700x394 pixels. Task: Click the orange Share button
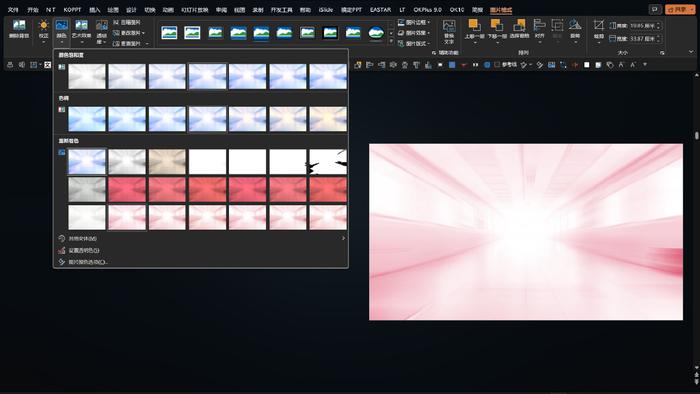pyautogui.click(x=680, y=9)
